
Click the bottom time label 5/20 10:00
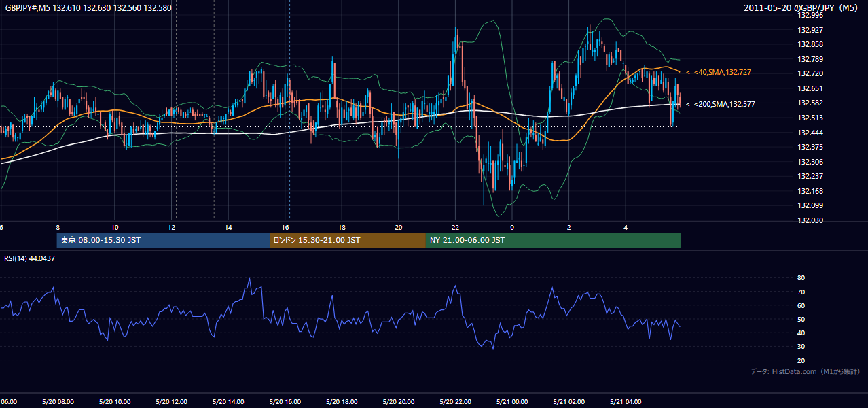[x=115, y=402]
